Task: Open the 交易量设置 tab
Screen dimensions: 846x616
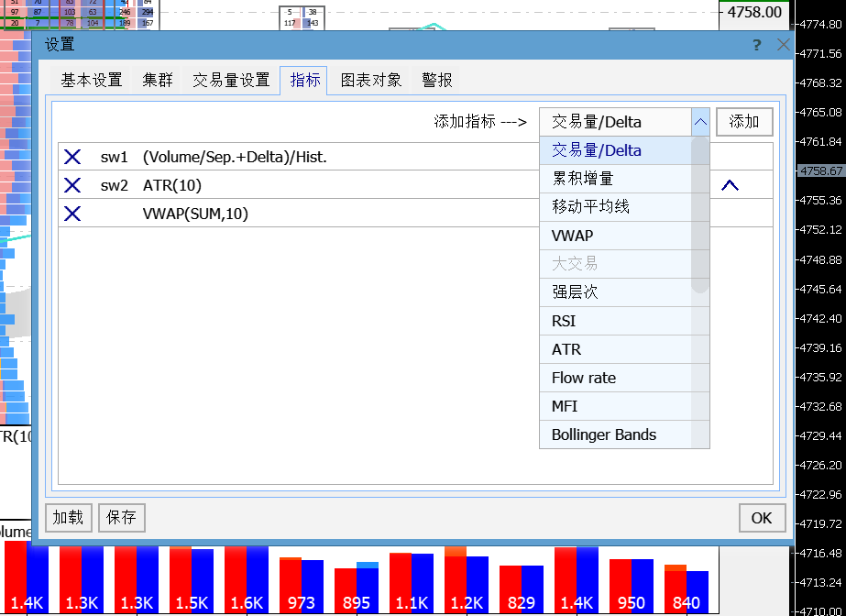Action: [x=231, y=81]
